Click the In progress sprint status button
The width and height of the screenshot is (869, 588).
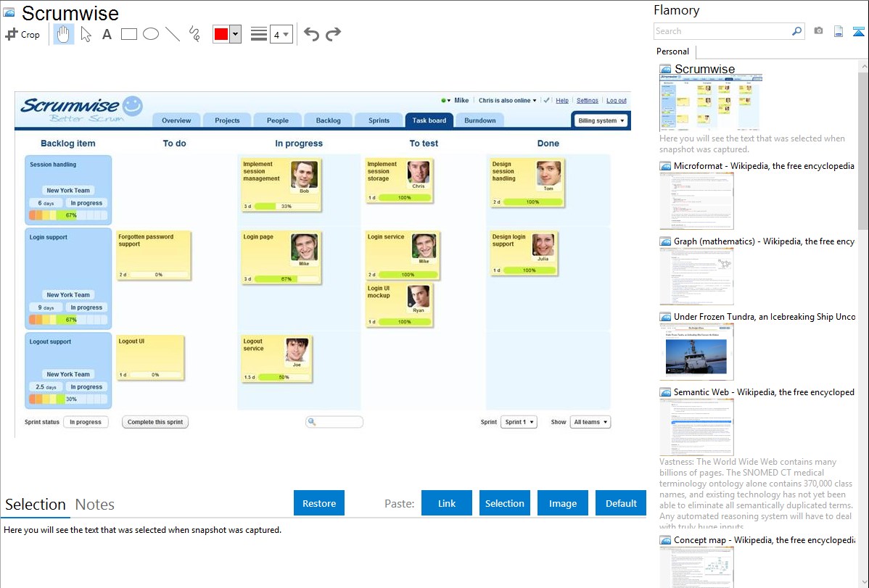[86, 422]
